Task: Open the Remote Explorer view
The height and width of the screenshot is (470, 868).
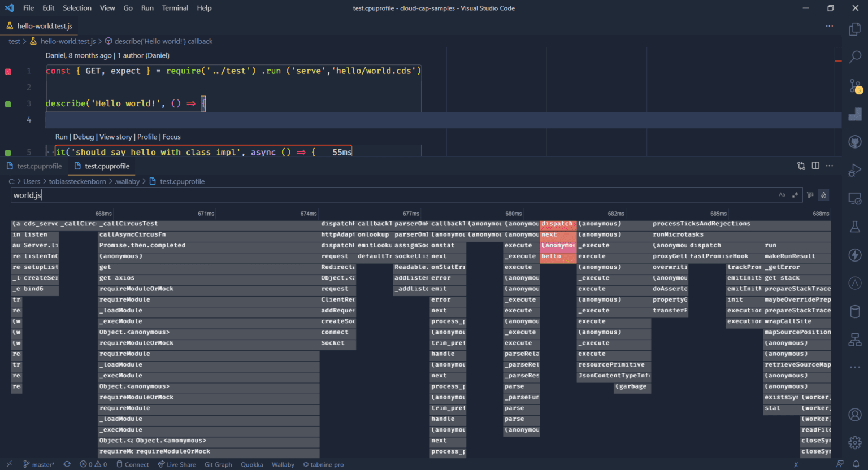Action: pos(855,198)
